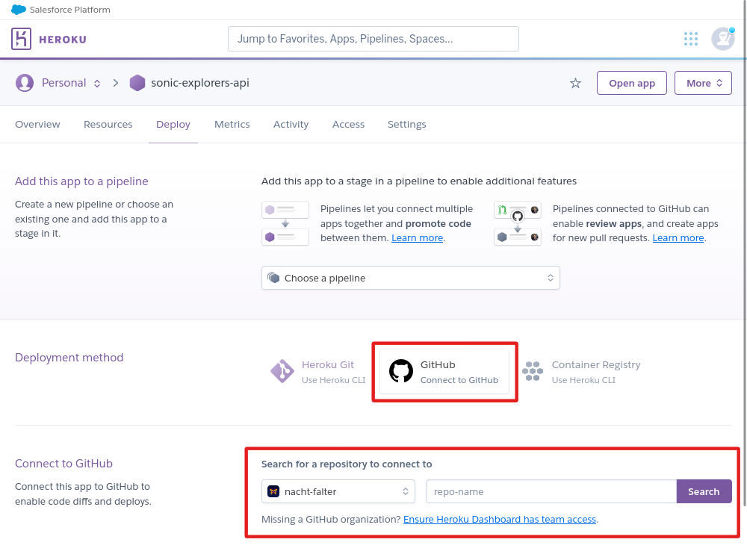Click the Deployment method heading

pyautogui.click(x=69, y=358)
